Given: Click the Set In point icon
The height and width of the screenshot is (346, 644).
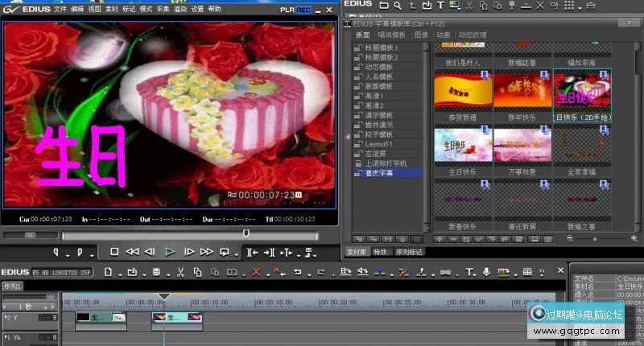Looking at the screenshot, I should 56,253.
